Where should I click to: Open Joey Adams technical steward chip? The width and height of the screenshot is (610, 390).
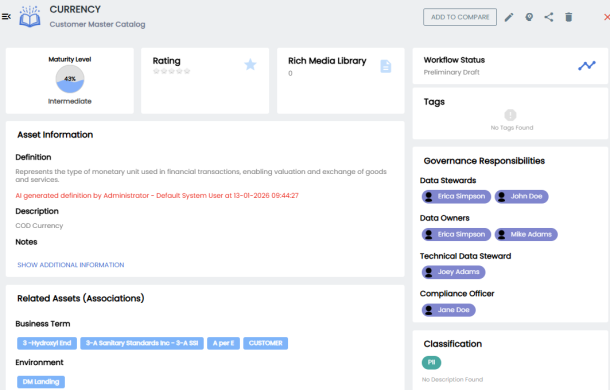point(454,272)
